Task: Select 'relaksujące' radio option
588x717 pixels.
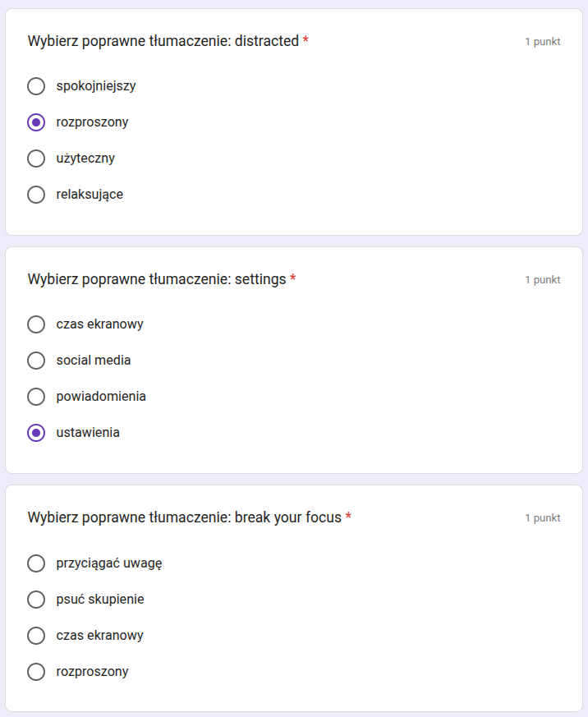Action: (36, 195)
